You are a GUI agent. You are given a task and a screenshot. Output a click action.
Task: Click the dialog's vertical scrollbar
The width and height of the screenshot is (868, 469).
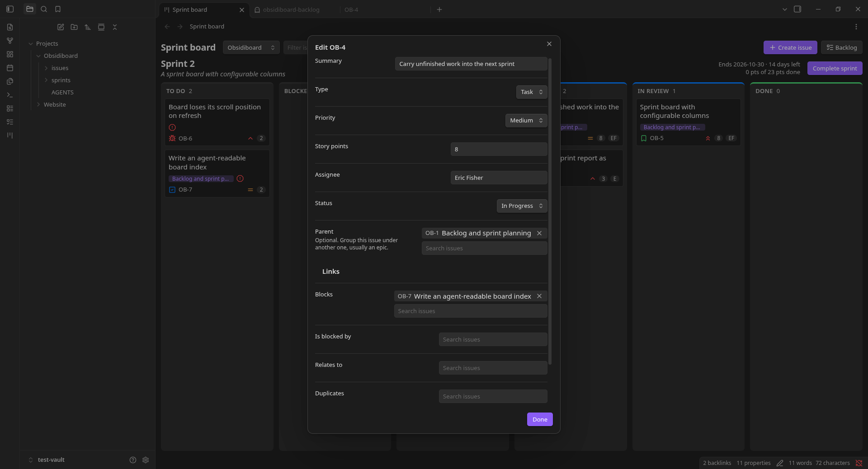tap(550, 211)
